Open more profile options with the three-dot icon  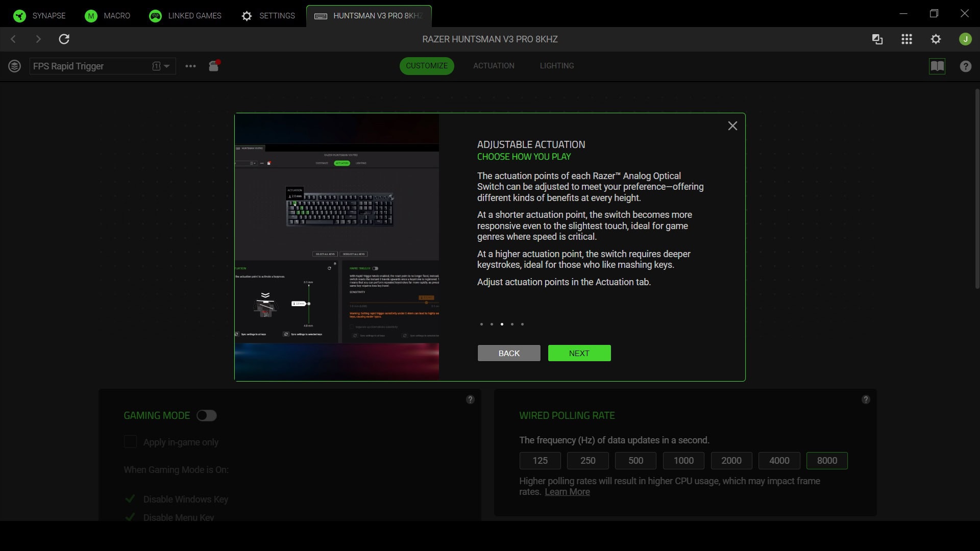pyautogui.click(x=190, y=66)
